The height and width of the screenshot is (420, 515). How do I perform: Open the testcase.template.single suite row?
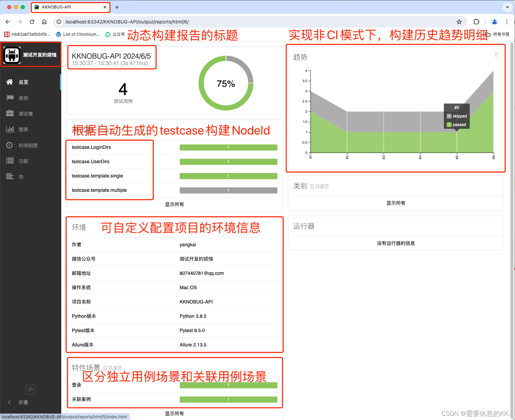[x=174, y=176]
